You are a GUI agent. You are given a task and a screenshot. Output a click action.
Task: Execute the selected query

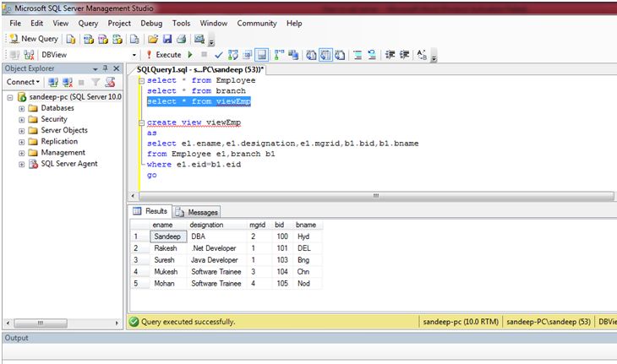(x=164, y=55)
